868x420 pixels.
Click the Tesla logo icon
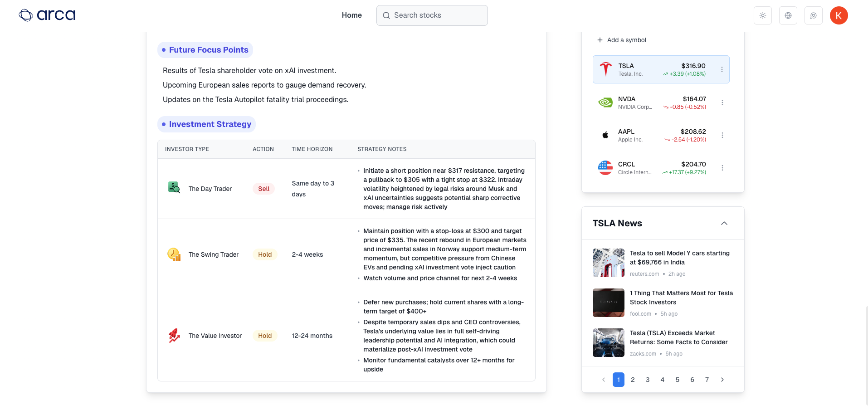[x=605, y=69]
